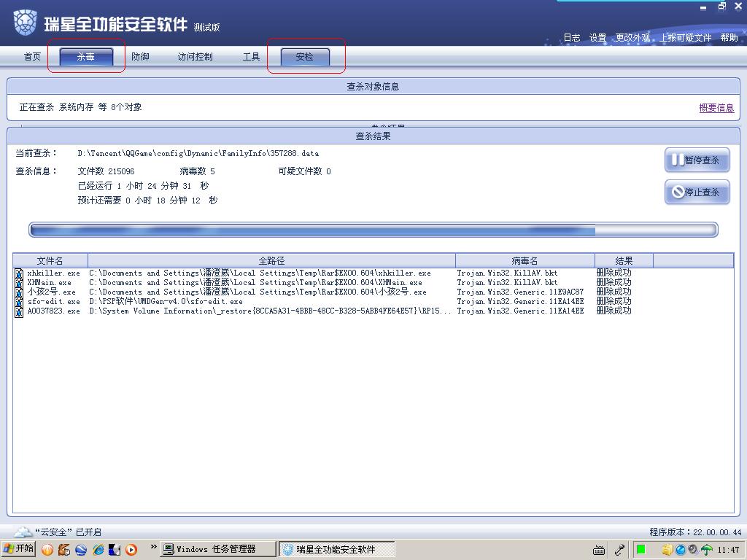This screenshot has width=747, height=560.
Task: Click virus icon beside xhkiller.exe row
Action: pos(19,273)
